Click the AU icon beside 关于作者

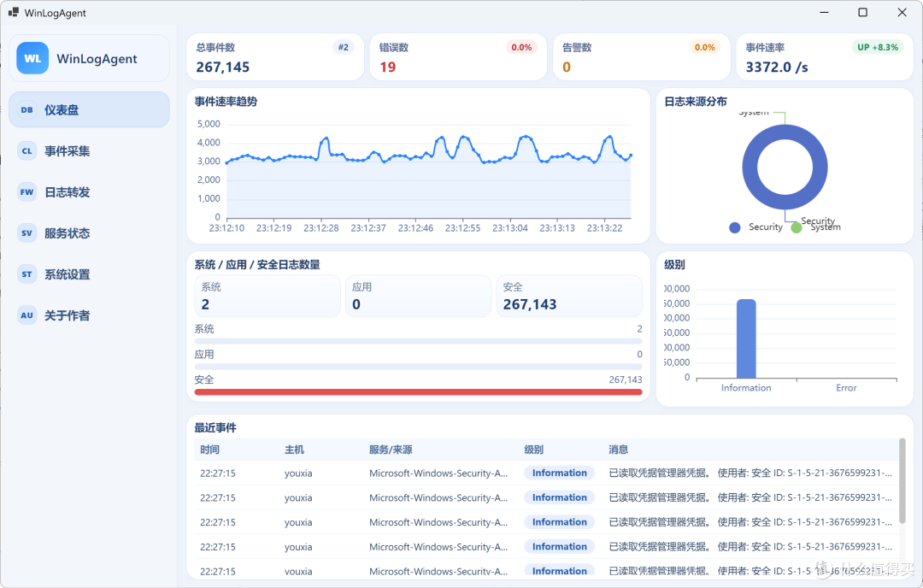pos(27,315)
